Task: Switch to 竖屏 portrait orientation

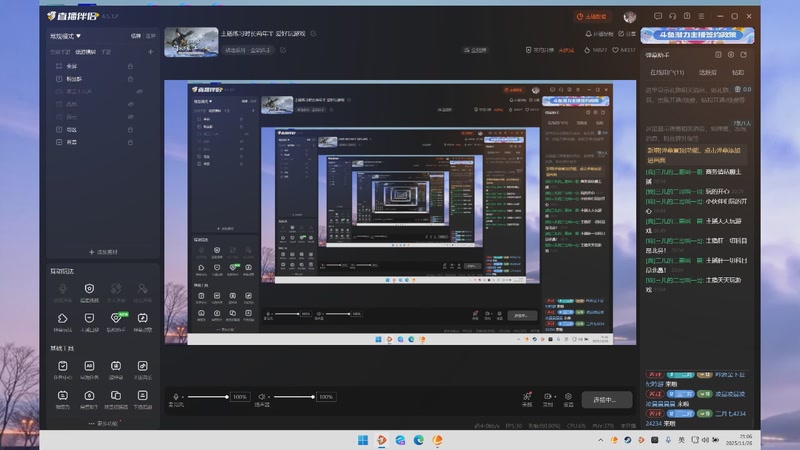Action: tap(151, 36)
